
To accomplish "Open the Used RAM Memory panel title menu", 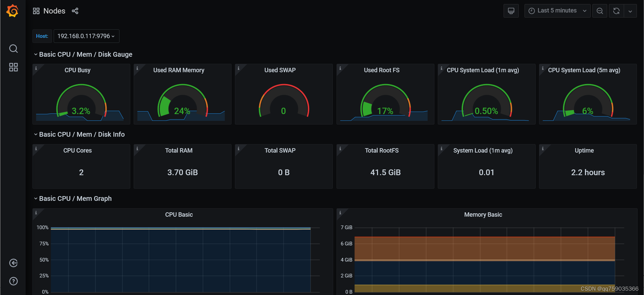I will pos(179,70).
